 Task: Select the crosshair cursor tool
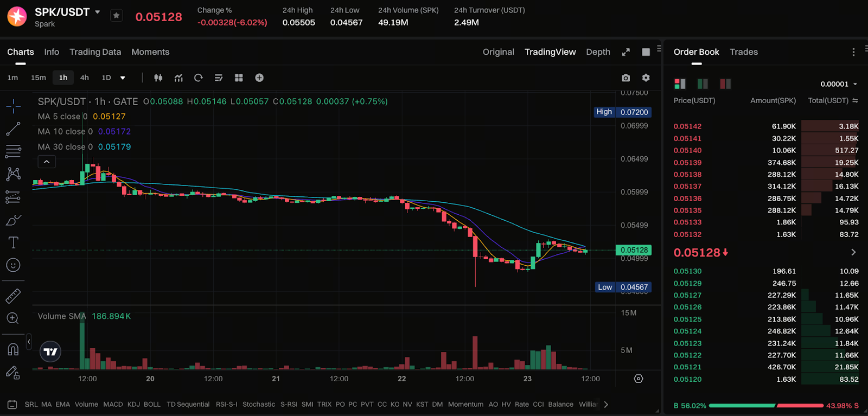[x=14, y=106]
